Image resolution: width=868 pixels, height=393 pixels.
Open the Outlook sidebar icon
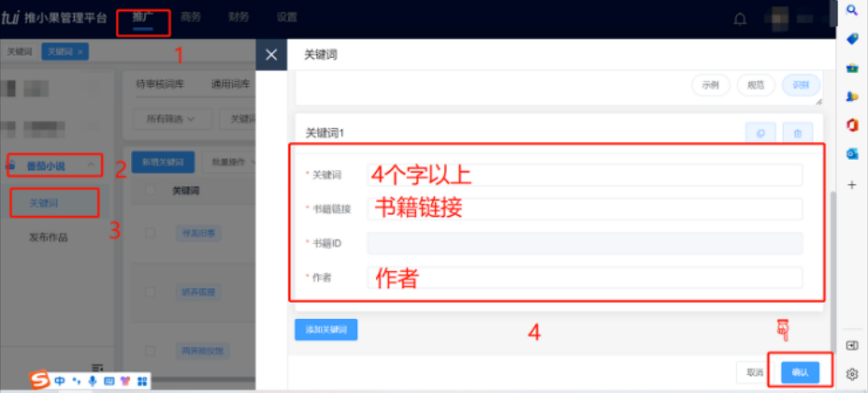852,154
